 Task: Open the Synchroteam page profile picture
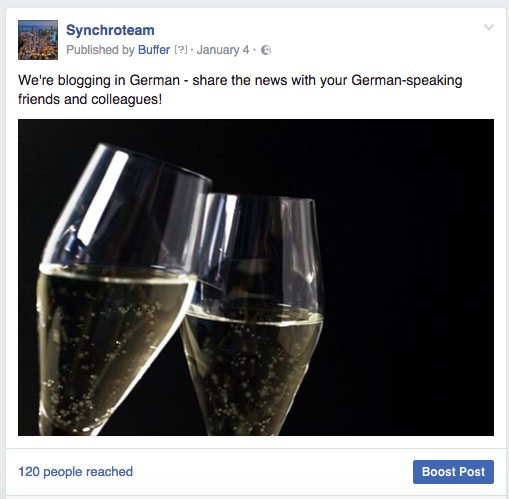[x=38, y=40]
